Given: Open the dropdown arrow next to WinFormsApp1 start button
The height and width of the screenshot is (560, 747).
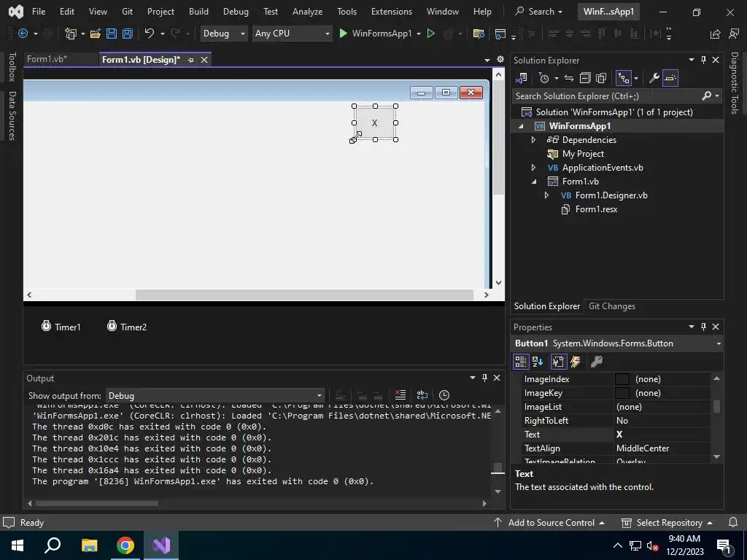Looking at the screenshot, I should pyautogui.click(x=419, y=34).
